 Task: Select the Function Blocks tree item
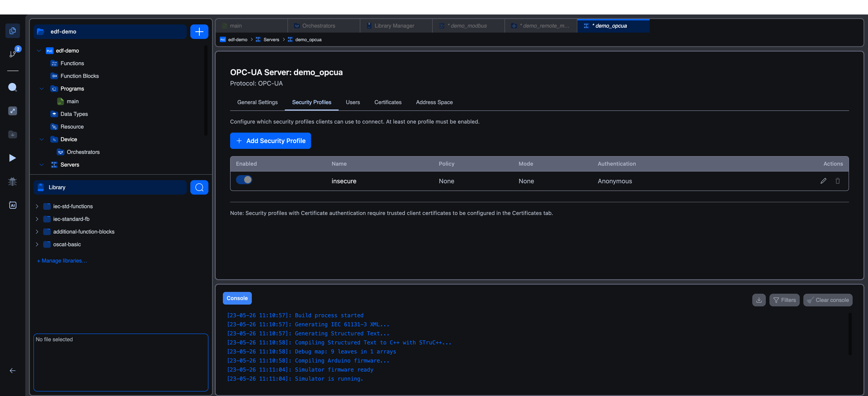click(x=80, y=76)
